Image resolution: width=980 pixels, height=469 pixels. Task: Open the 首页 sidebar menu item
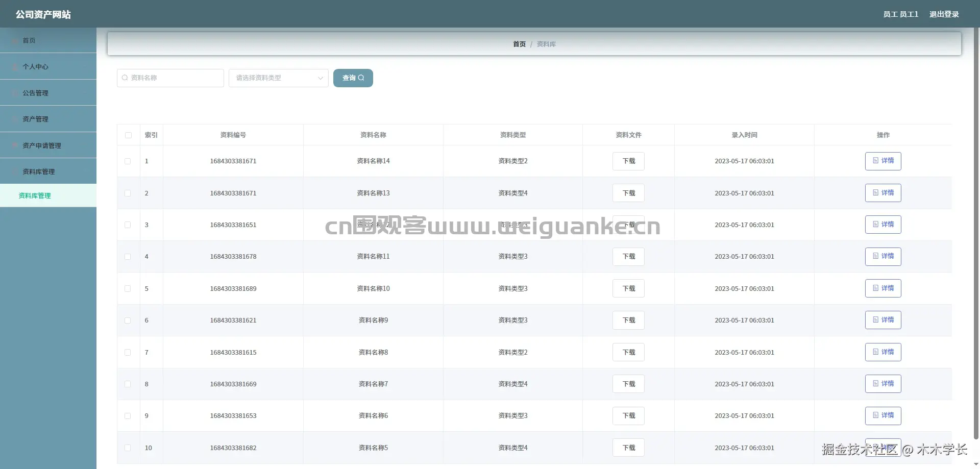(48, 40)
